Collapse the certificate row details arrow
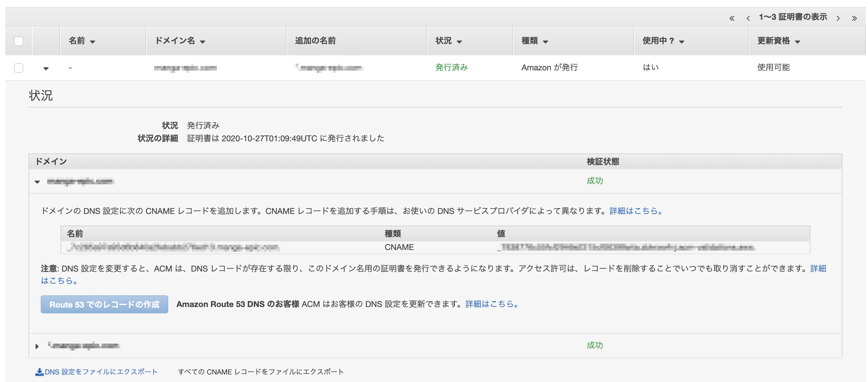The height and width of the screenshot is (382, 868). [46, 68]
